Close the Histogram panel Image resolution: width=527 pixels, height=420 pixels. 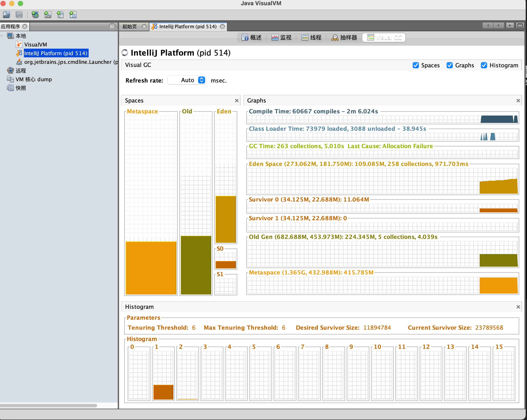[518, 307]
